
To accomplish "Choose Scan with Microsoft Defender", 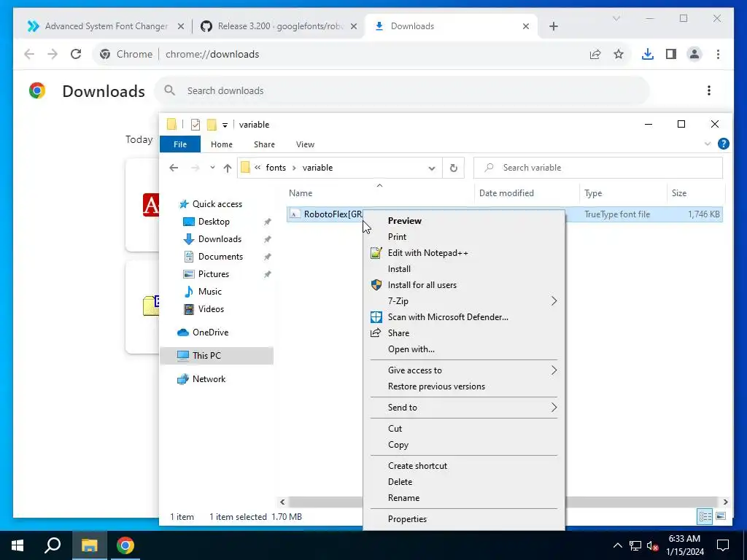I will pyautogui.click(x=447, y=317).
